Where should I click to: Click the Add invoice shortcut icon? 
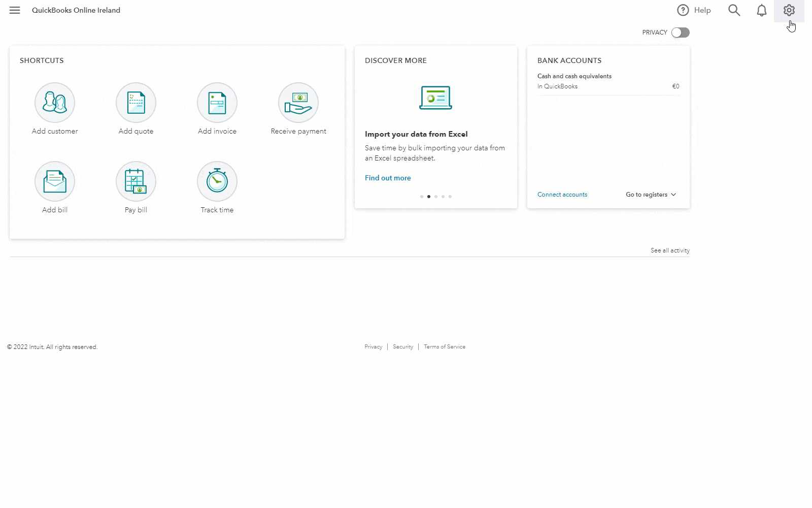click(x=217, y=103)
